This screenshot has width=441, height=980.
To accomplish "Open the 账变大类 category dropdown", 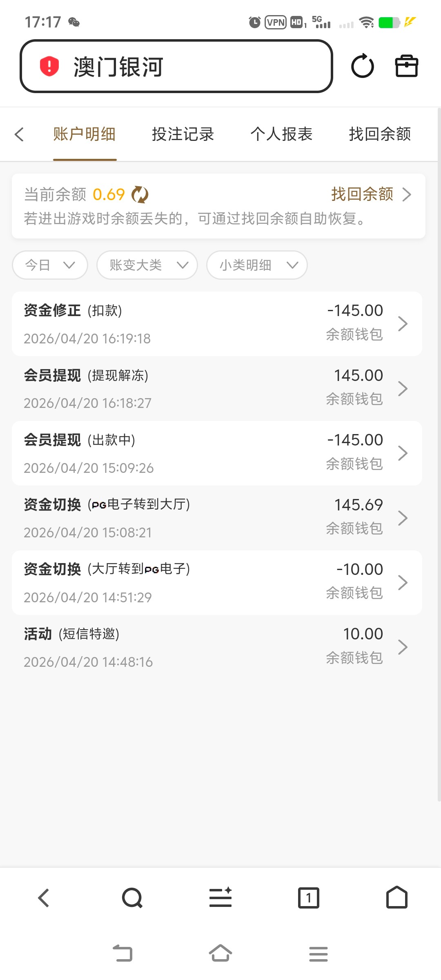I will (x=147, y=265).
